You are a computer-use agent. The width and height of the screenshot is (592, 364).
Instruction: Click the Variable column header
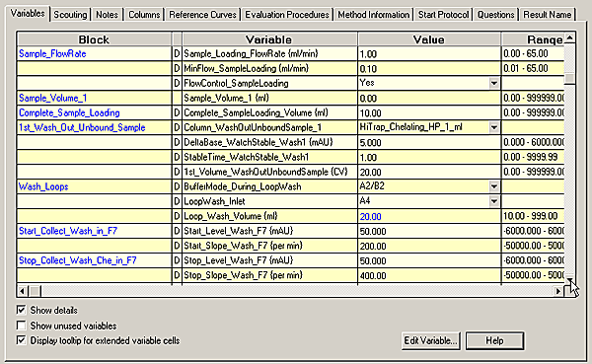click(x=269, y=39)
